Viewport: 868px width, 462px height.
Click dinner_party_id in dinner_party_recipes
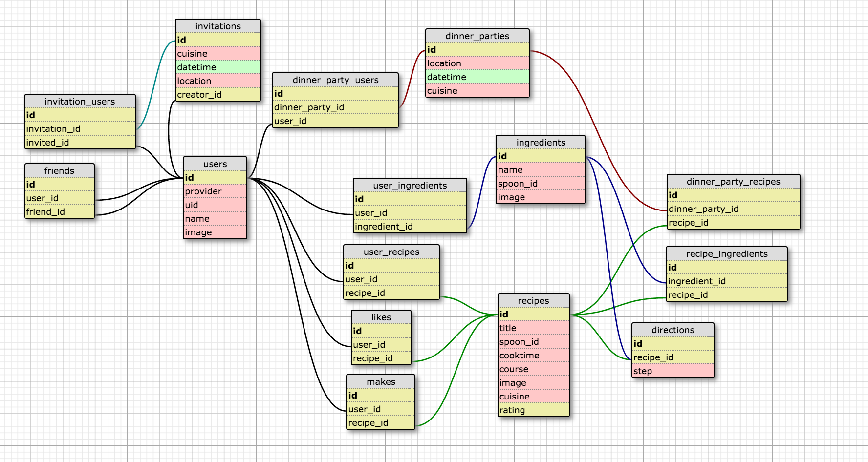click(734, 209)
